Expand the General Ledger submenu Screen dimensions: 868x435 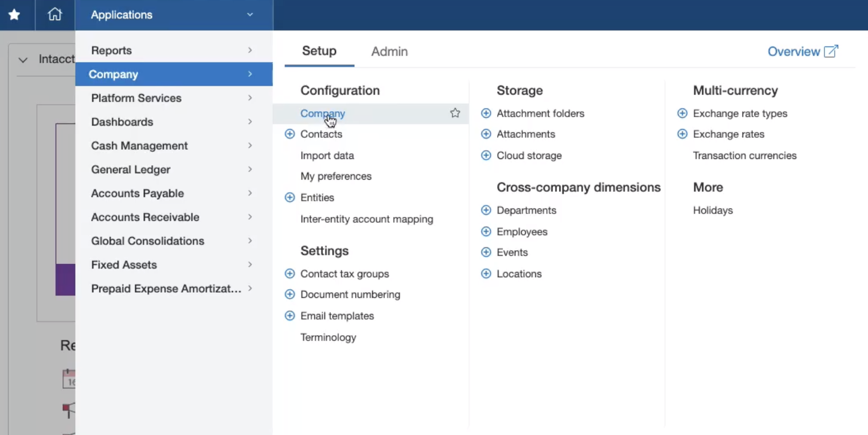pos(250,169)
